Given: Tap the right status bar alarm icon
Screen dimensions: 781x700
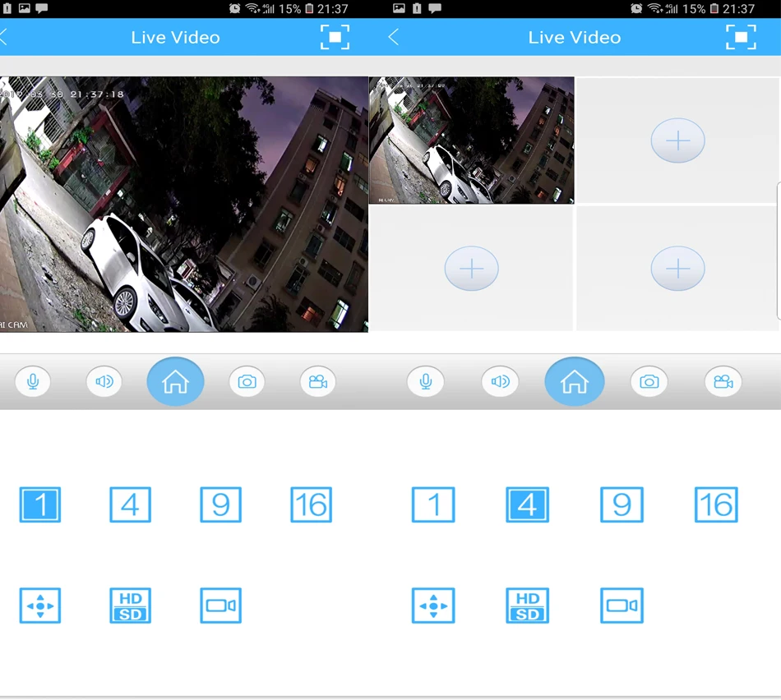Looking at the screenshot, I should pyautogui.click(x=636, y=8).
